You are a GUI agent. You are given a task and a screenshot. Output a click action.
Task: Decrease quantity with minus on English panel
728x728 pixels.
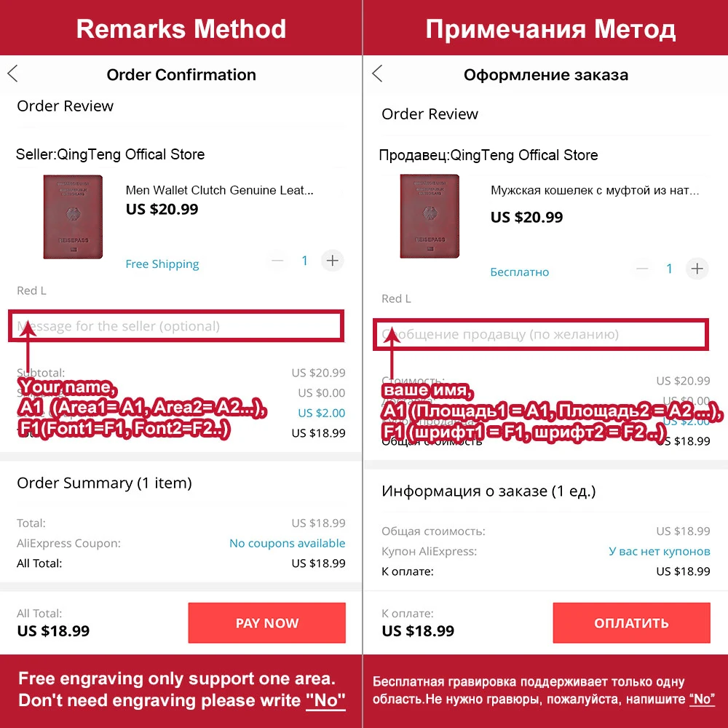coord(277,261)
